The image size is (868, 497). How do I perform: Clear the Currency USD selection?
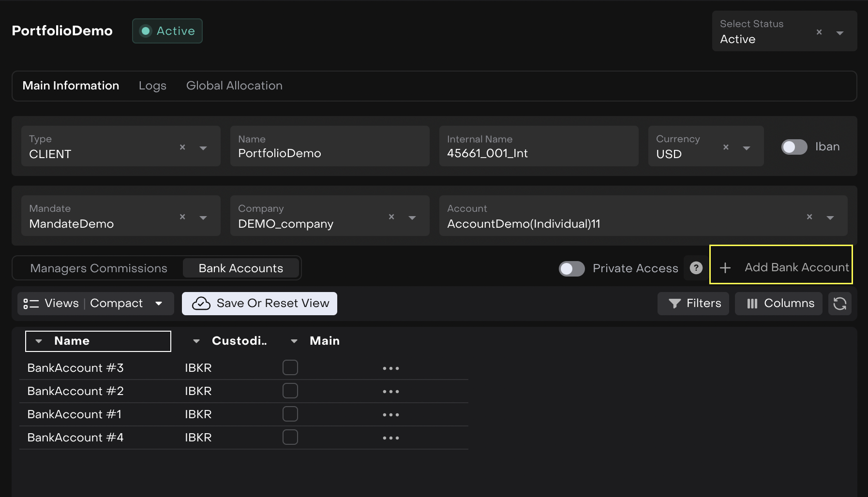726,147
